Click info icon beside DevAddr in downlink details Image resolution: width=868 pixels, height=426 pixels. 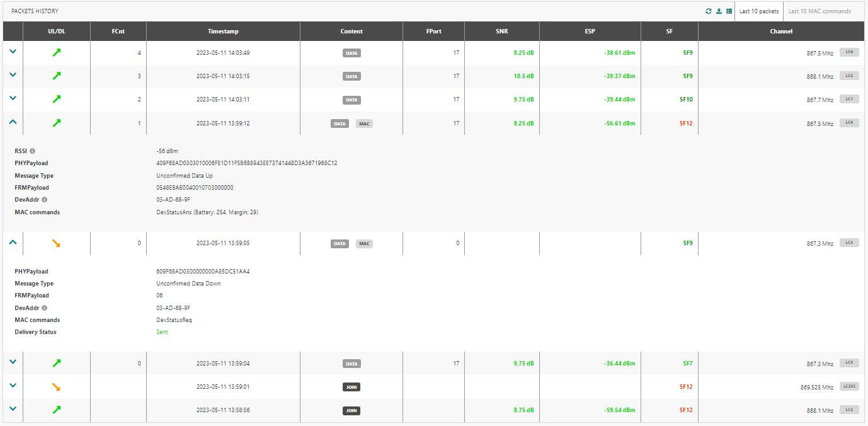[x=44, y=308]
